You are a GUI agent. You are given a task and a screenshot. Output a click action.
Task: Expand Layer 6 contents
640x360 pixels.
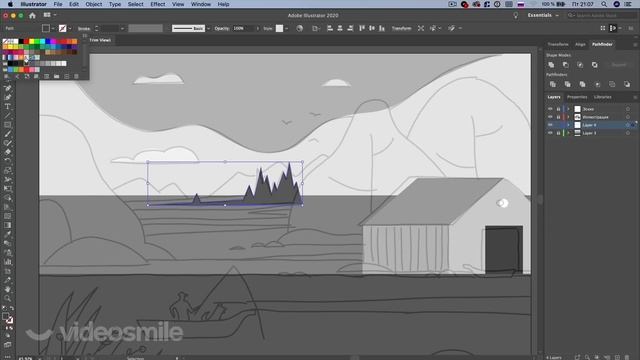pyautogui.click(x=569, y=125)
